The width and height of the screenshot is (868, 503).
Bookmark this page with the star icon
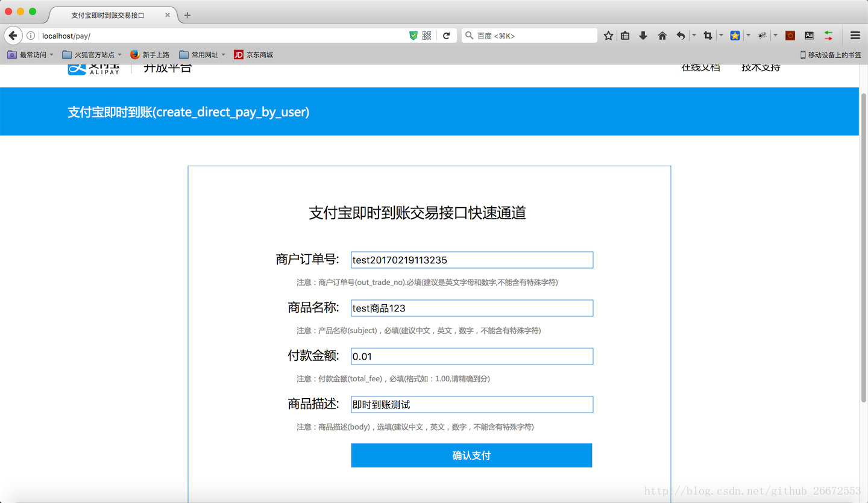(x=608, y=36)
